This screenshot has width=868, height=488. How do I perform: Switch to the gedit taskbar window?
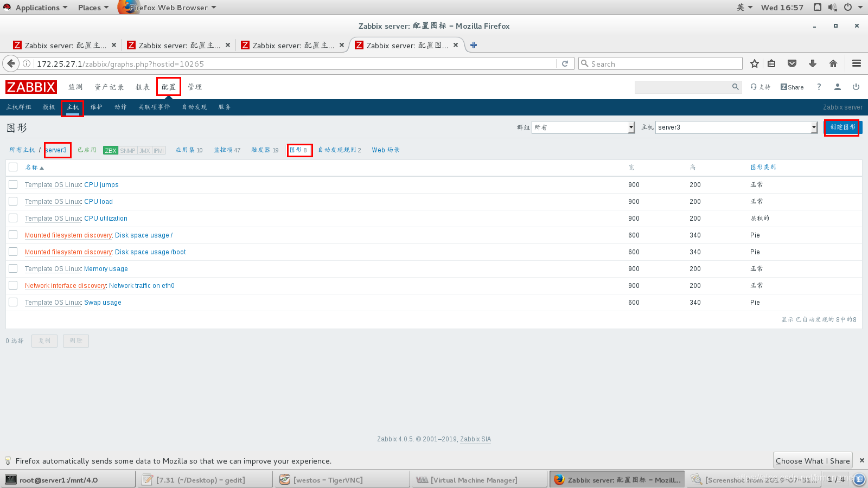(x=205, y=479)
